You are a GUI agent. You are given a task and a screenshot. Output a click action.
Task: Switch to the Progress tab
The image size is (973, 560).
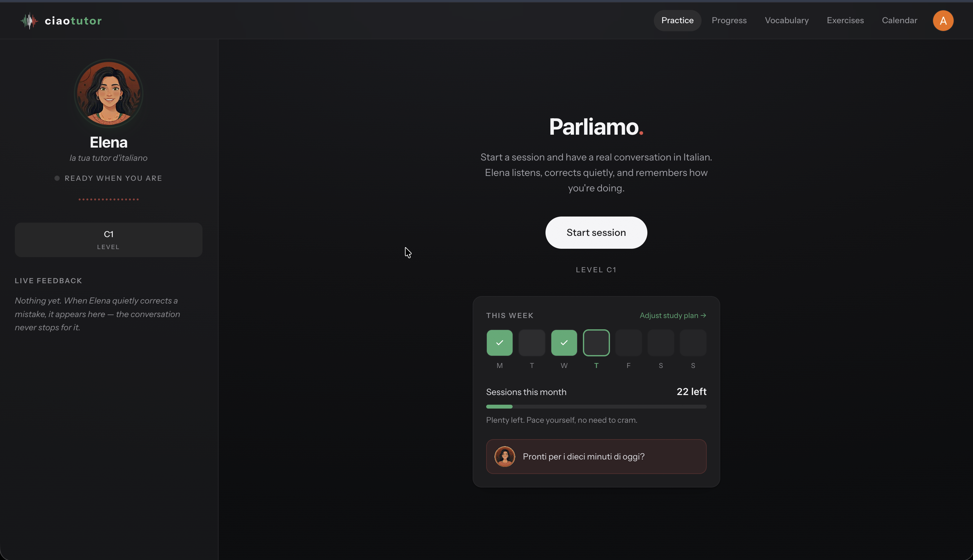point(729,20)
